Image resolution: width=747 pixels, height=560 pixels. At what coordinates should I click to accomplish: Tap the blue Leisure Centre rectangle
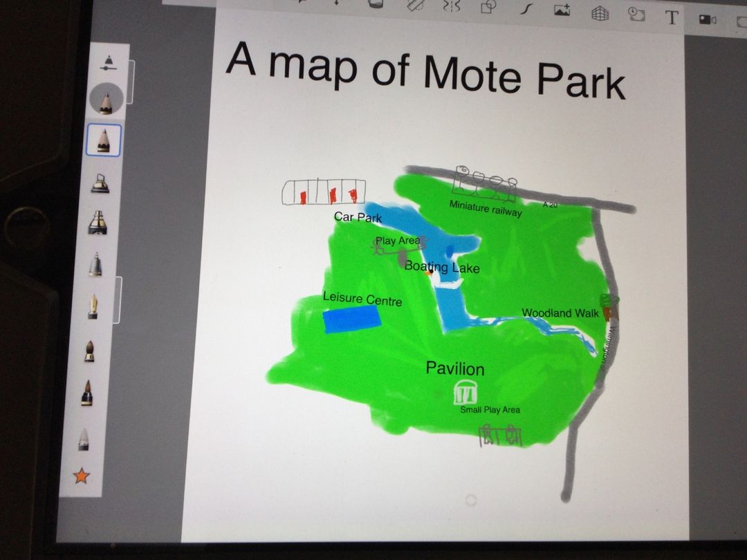coord(352,320)
